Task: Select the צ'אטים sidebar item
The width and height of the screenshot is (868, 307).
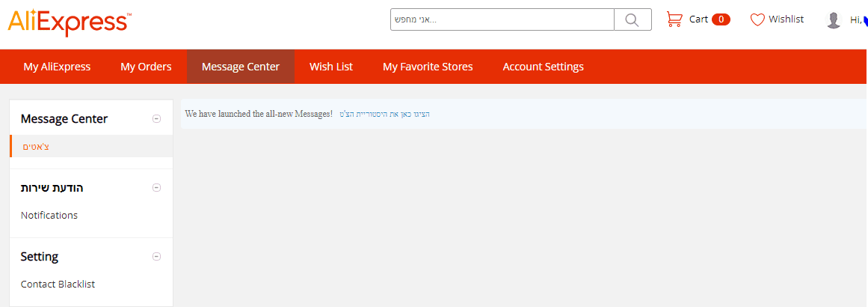Action: (36, 147)
